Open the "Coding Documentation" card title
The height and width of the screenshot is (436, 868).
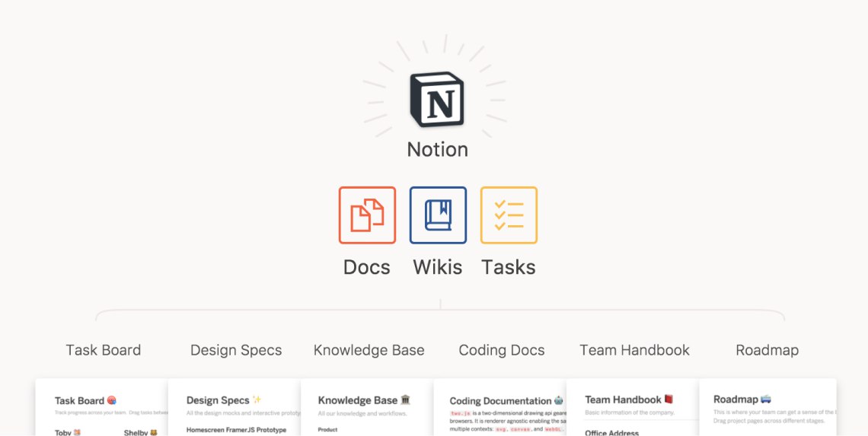(500, 401)
